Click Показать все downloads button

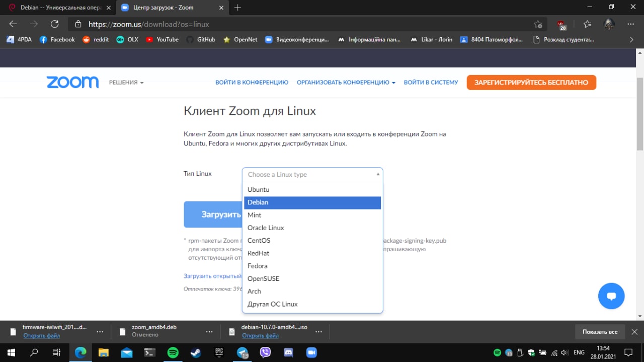click(x=600, y=332)
